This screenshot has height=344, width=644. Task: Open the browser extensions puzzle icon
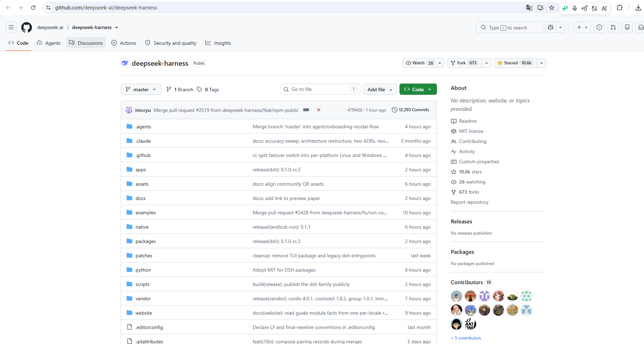point(620,8)
